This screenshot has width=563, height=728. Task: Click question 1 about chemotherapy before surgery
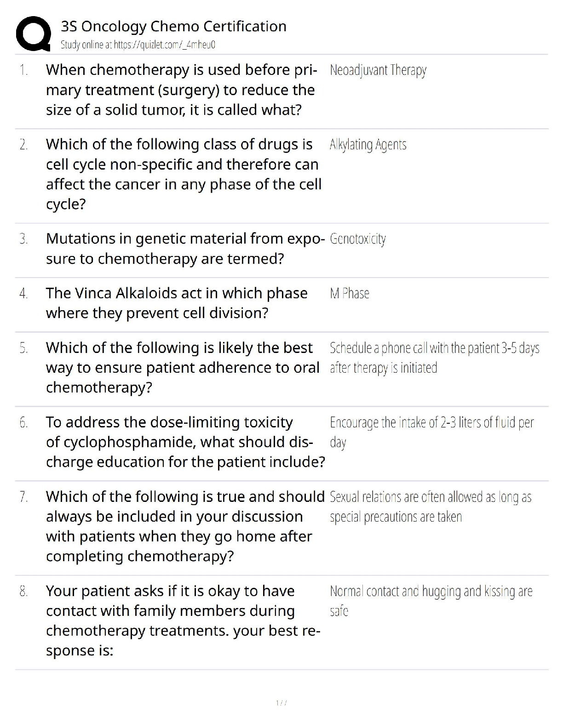(x=181, y=90)
